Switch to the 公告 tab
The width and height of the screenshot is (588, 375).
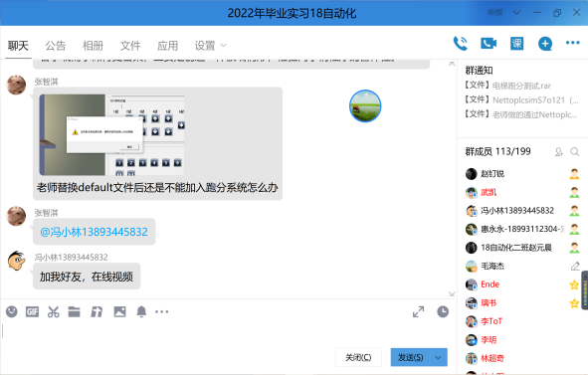(x=56, y=46)
